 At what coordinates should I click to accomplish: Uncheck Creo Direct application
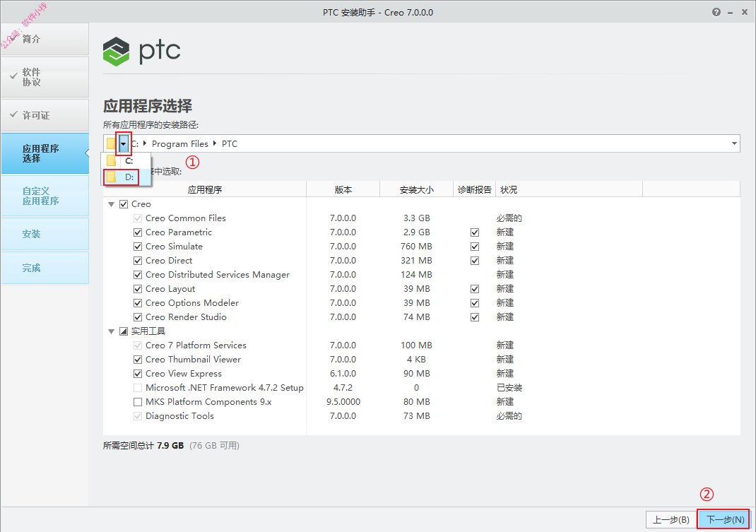click(x=137, y=261)
